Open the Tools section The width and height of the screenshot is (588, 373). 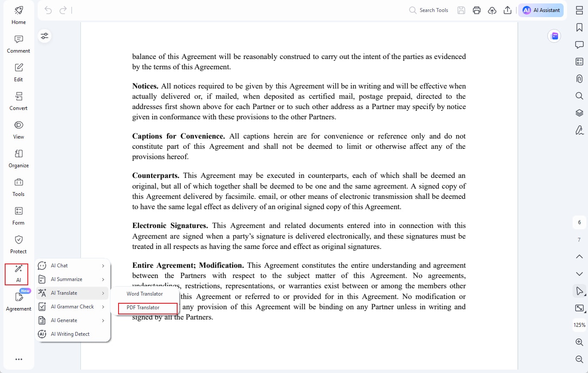[18, 187]
